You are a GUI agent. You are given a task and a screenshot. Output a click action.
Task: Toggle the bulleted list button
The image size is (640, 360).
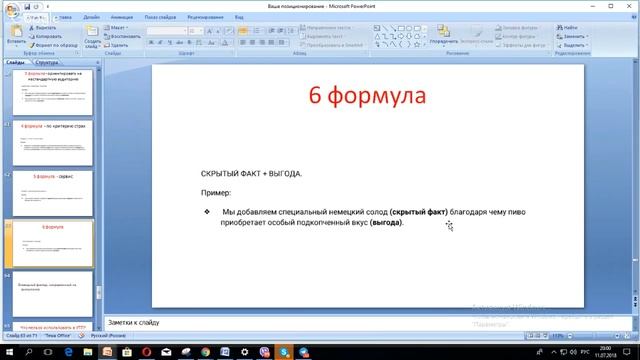pos(243,31)
